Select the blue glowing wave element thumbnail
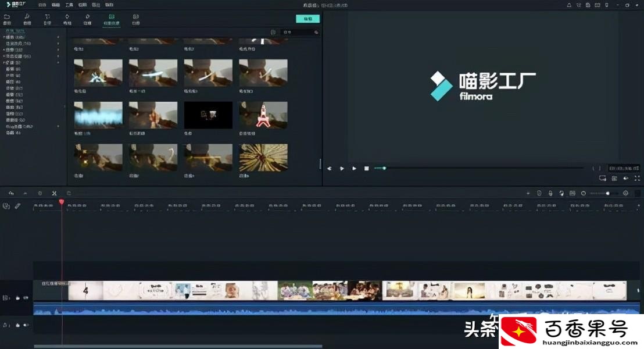 click(x=98, y=115)
